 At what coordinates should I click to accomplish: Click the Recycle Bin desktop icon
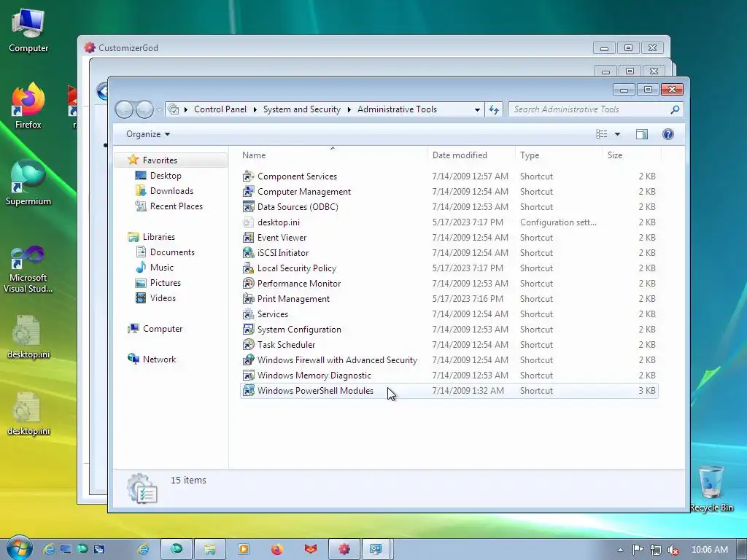[x=711, y=489]
